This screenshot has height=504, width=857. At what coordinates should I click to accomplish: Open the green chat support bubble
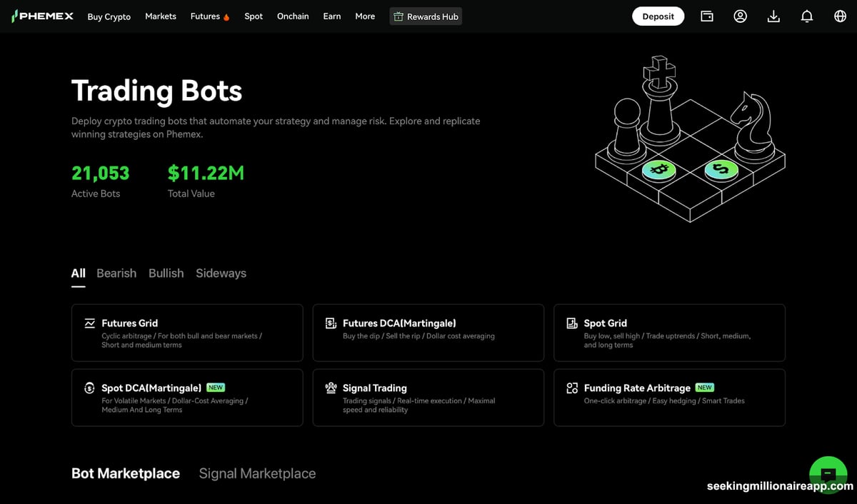[828, 473]
